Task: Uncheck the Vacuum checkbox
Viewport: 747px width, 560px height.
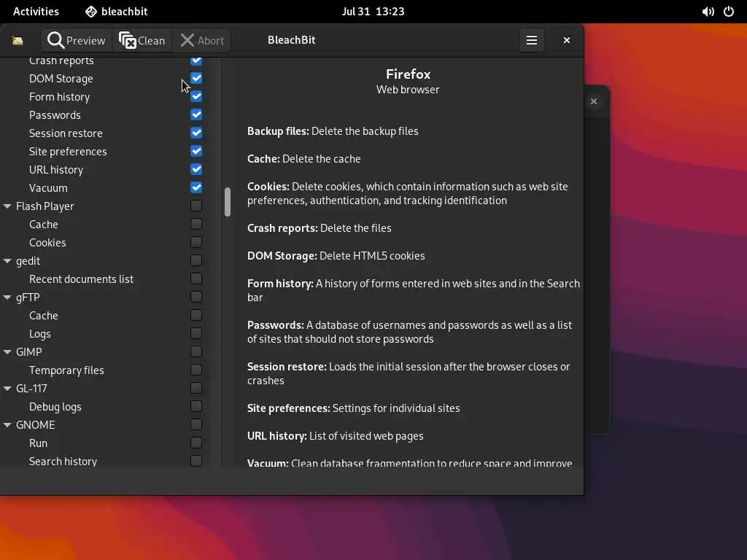Action: (196, 187)
